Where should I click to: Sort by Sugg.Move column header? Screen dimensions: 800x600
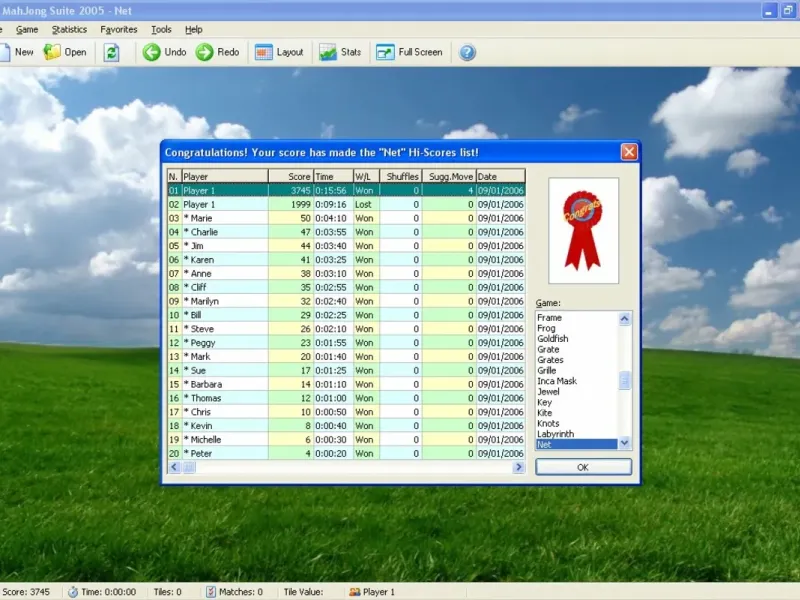click(449, 177)
